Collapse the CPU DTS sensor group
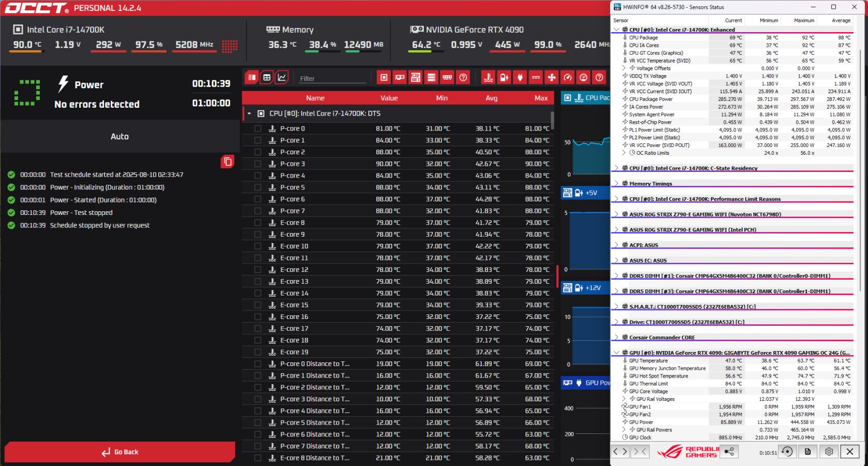Viewport: 868px width, 466px height. pyautogui.click(x=249, y=113)
